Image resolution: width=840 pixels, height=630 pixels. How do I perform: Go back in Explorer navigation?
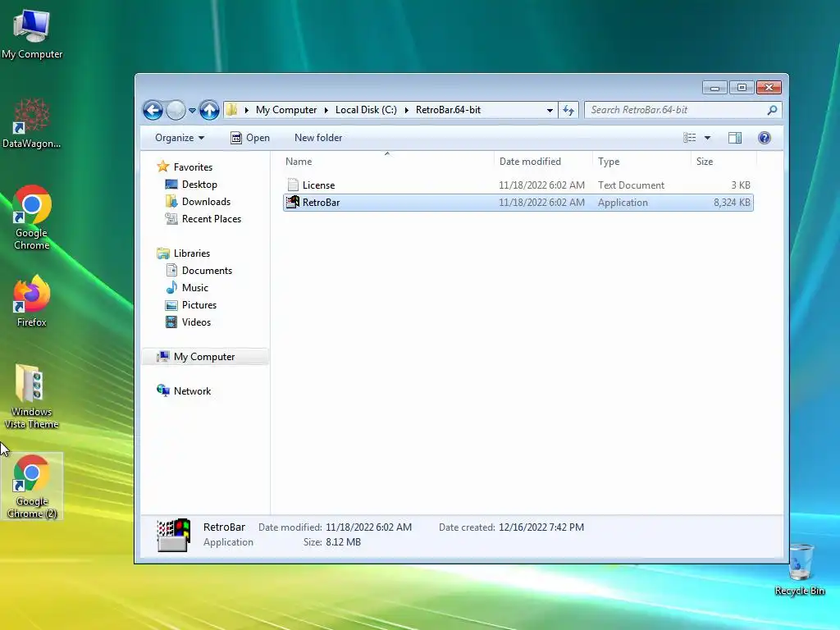153,111
